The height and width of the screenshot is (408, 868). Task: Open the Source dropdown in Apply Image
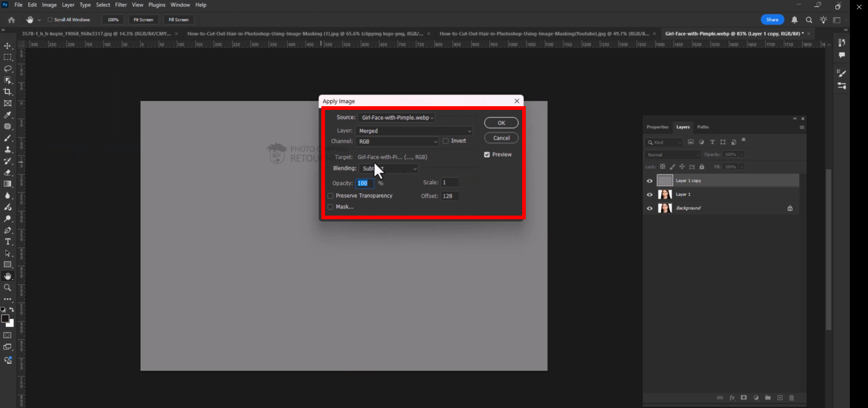pyautogui.click(x=396, y=118)
